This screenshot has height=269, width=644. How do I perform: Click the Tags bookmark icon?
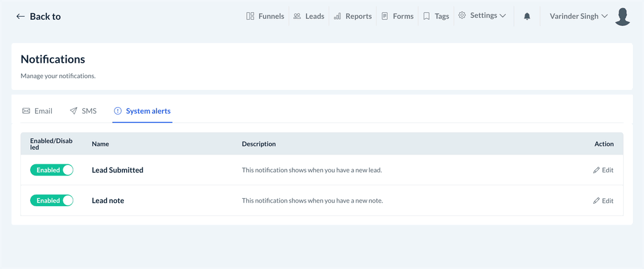[426, 16]
